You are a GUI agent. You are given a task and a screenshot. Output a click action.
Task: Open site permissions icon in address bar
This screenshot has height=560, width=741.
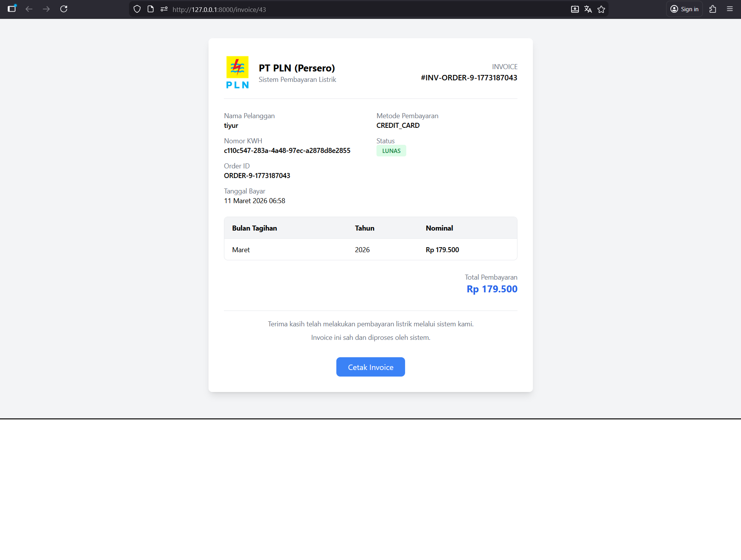click(x=164, y=9)
